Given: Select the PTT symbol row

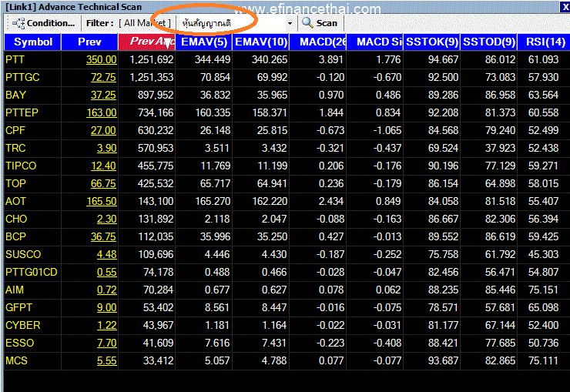Looking at the screenshot, I should coord(287,59).
